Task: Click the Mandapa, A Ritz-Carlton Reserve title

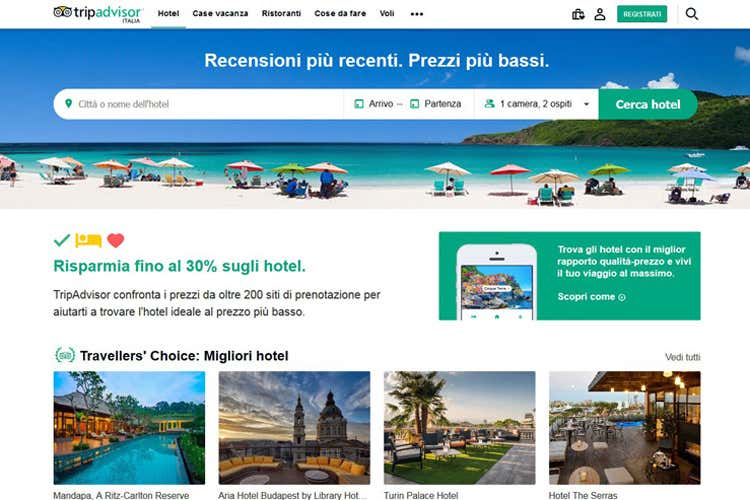Action: tap(121, 495)
